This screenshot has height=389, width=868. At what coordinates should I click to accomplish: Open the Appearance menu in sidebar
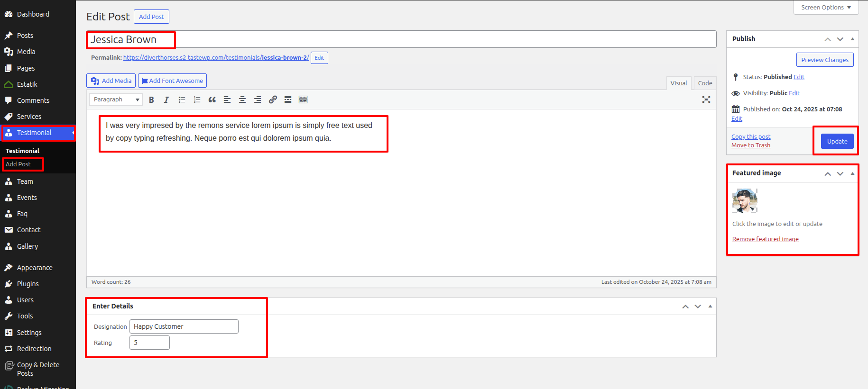pos(35,268)
